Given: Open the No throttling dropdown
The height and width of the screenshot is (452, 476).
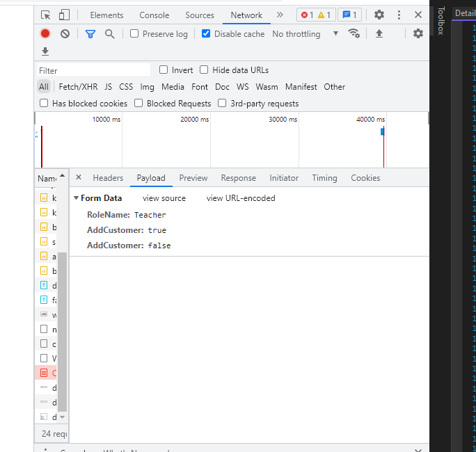Looking at the screenshot, I should pyautogui.click(x=305, y=33).
